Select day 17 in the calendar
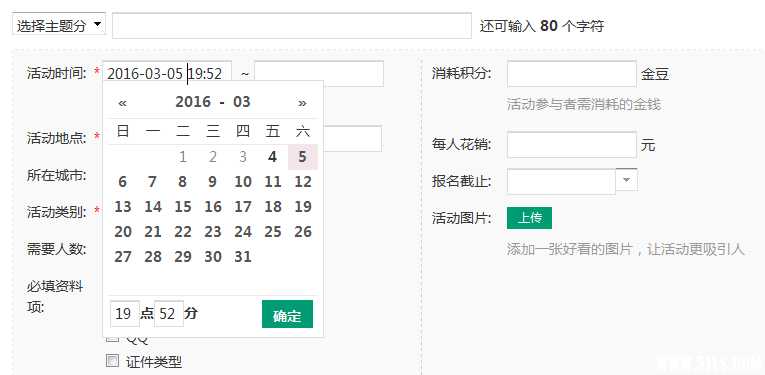Viewport: 765px width, 375px height. click(x=243, y=207)
